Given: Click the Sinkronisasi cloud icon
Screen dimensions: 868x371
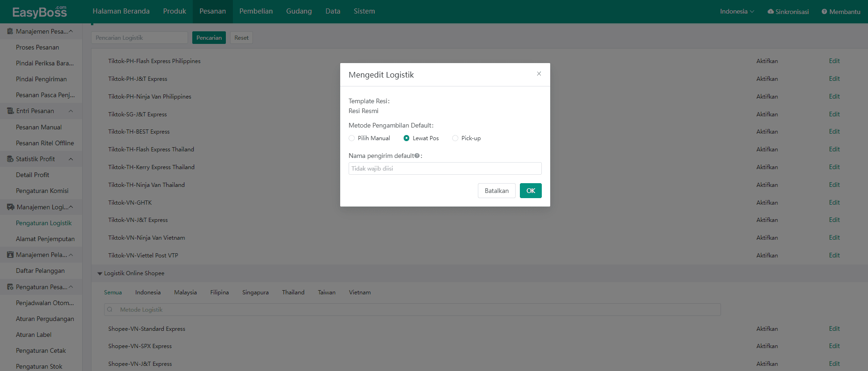Looking at the screenshot, I should point(770,12).
